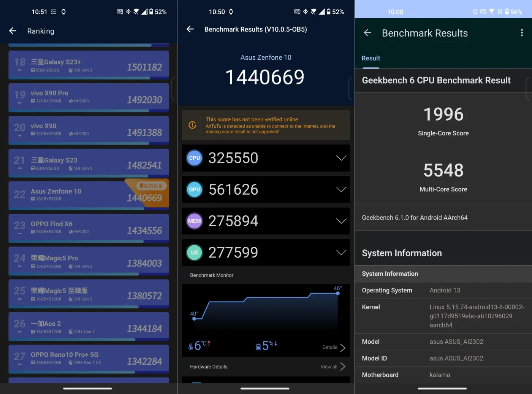Tap the green UX score icon

pos(195,253)
